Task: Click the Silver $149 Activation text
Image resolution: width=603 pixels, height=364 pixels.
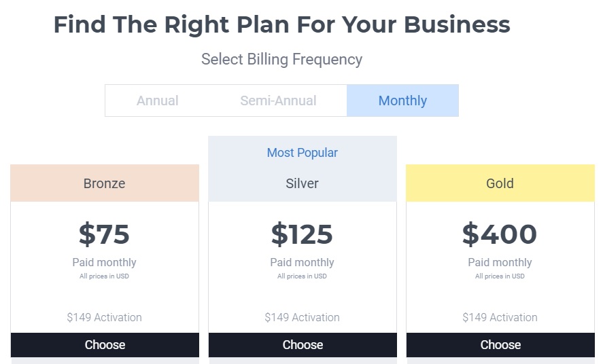Action: click(x=303, y=317)
